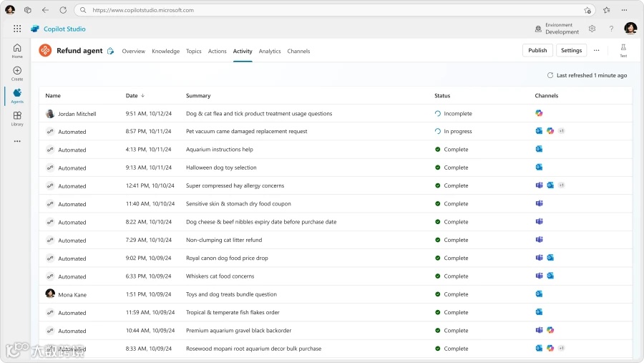Click the refresh icon beside Last refreshed

tap(550, 75)
